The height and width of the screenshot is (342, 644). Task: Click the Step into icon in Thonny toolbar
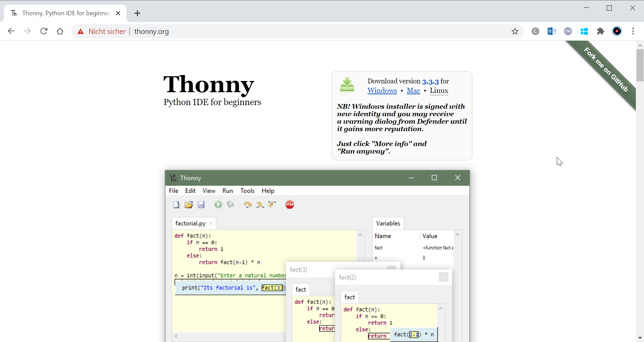coord(260,205)
